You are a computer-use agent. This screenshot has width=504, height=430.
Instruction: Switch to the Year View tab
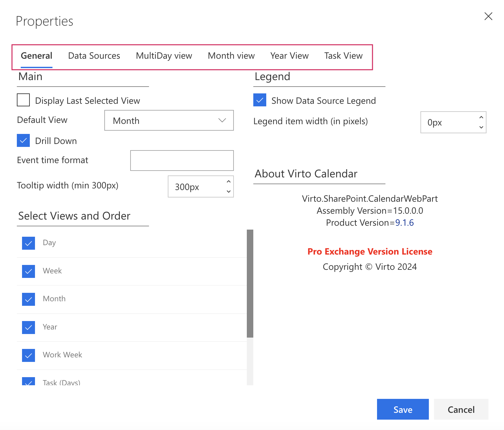(x=289, y=55)
